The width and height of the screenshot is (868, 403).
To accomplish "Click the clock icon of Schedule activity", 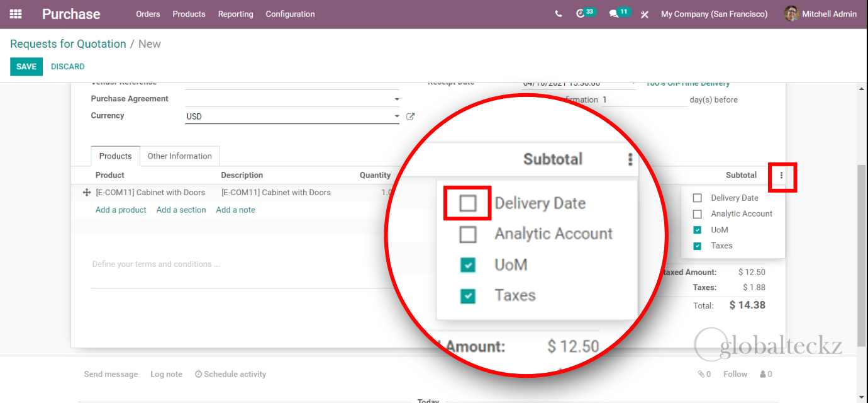I will (198, 374).
